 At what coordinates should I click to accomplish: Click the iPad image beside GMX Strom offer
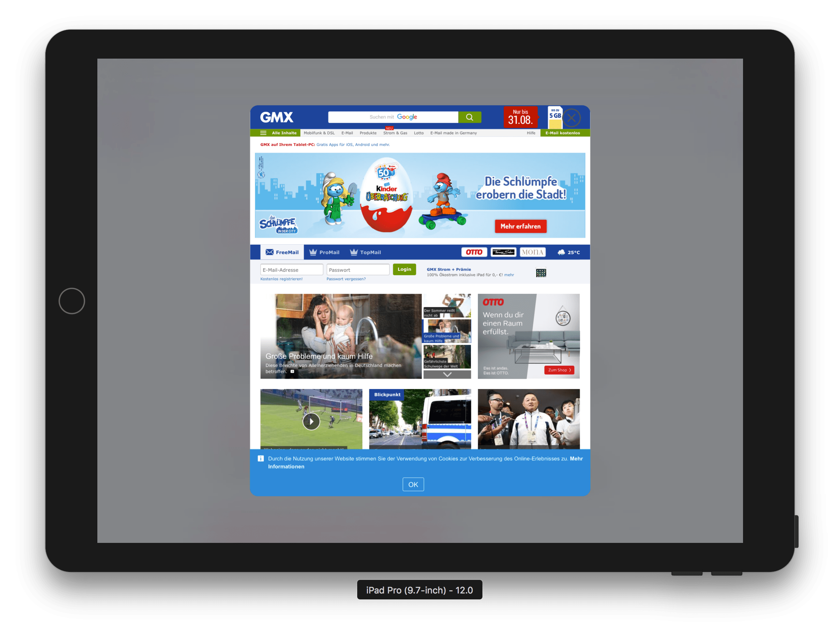(541, 273)
